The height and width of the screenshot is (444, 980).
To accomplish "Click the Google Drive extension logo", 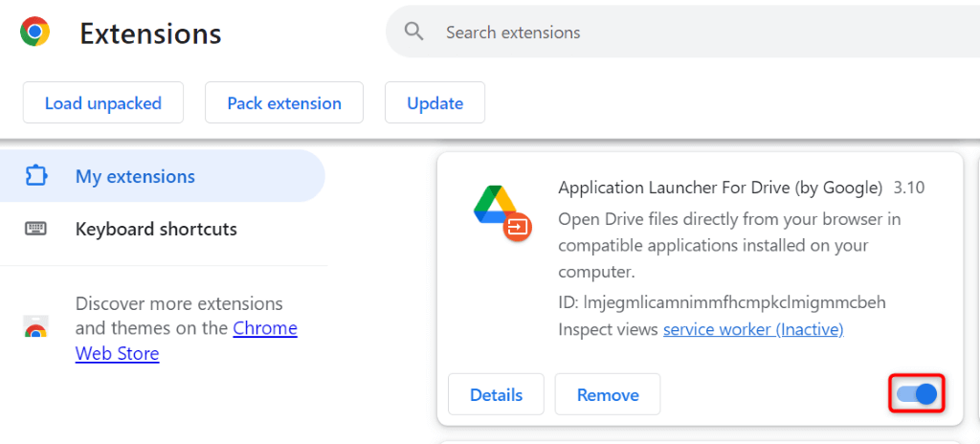I will coord(496,206).
